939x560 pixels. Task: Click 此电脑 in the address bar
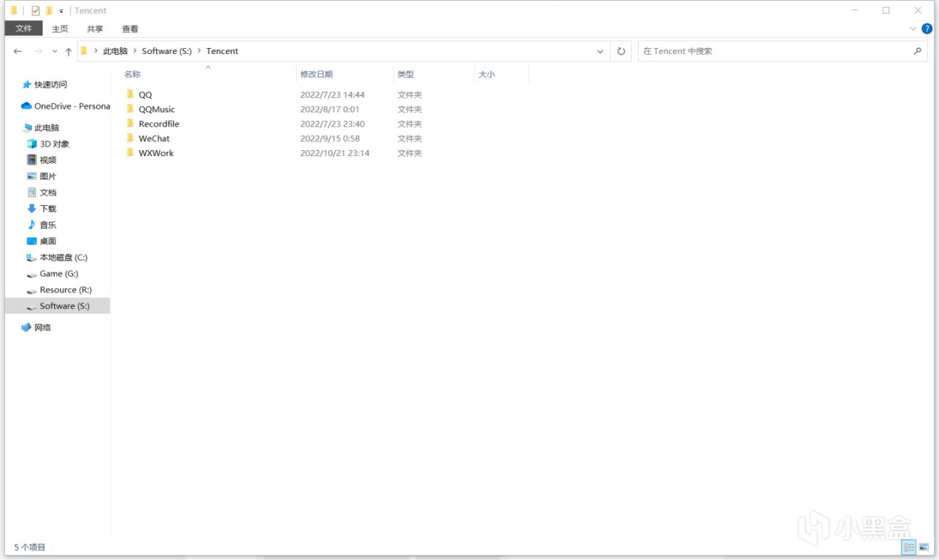115,51
